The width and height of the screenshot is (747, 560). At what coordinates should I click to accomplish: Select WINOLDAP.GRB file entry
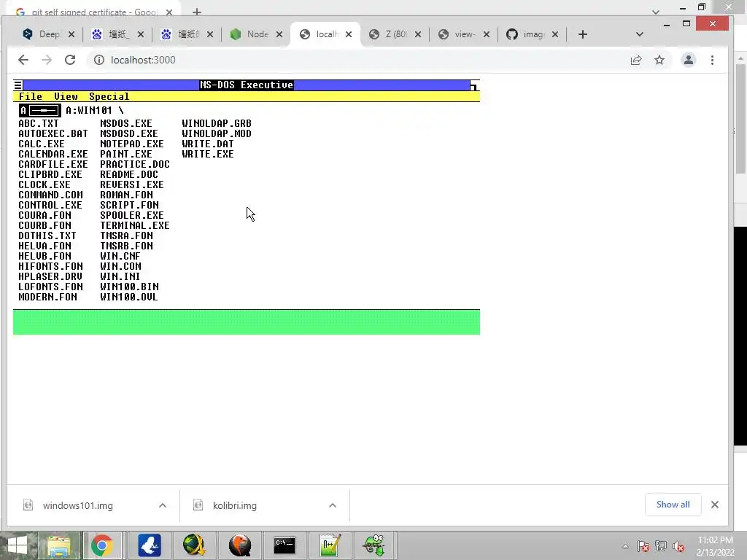[217, 123]
